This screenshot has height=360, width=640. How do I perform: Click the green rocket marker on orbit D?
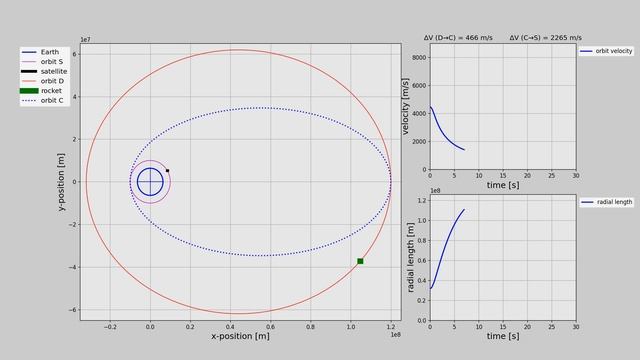[360, 261]
